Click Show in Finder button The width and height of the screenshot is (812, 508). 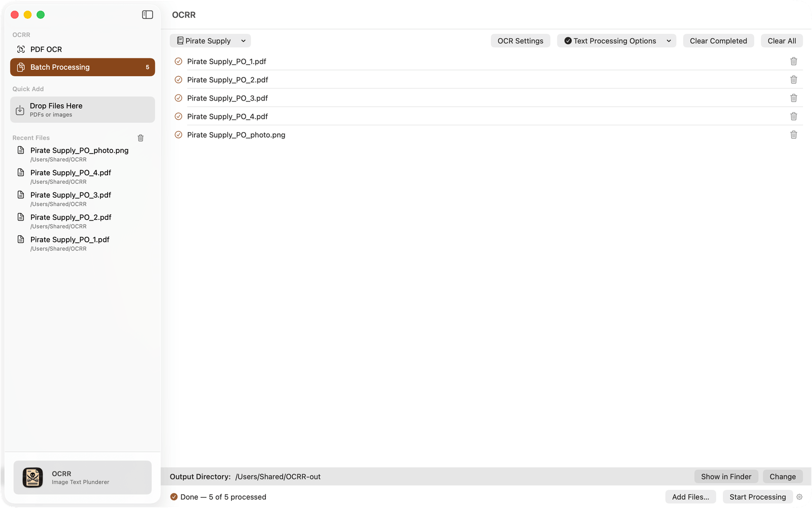726,477
